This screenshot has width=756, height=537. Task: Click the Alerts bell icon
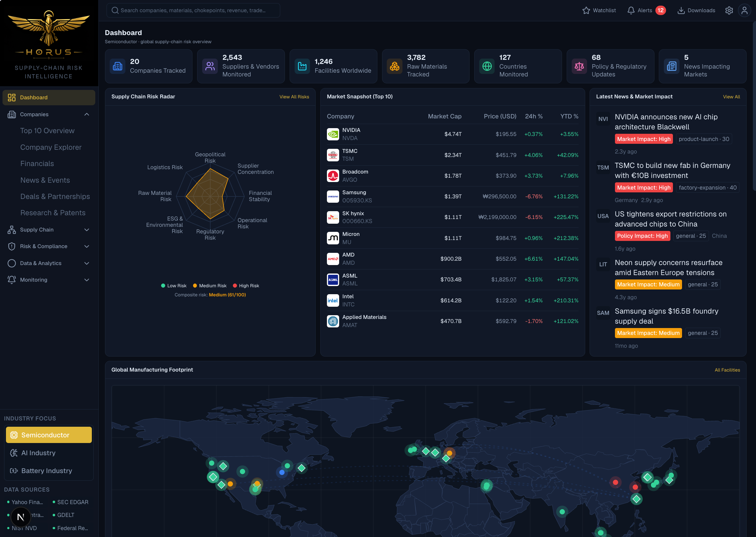coord(631,11)
